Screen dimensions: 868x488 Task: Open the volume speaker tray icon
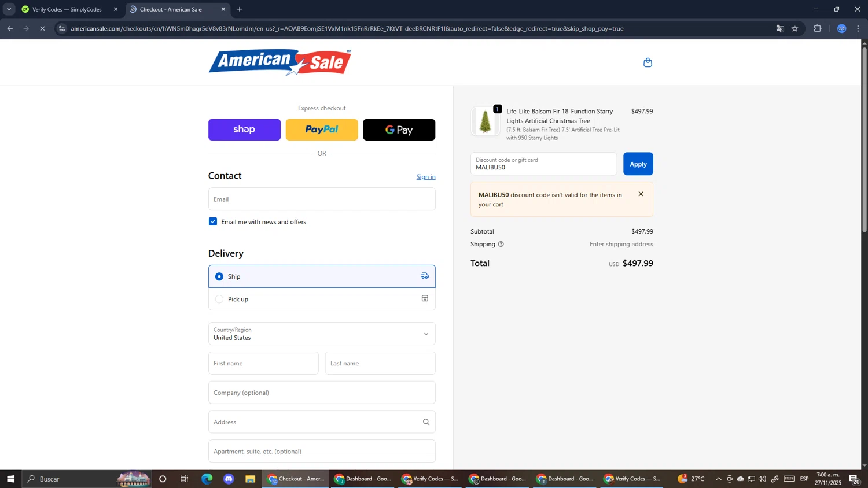(762, 479)
